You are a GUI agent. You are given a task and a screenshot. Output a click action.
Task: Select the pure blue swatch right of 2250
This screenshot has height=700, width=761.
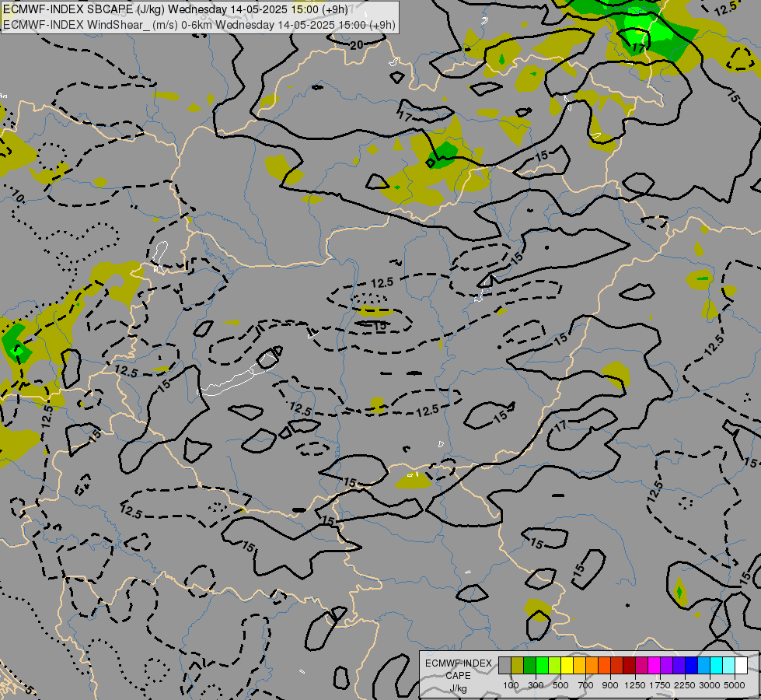[x=692, y=665]
